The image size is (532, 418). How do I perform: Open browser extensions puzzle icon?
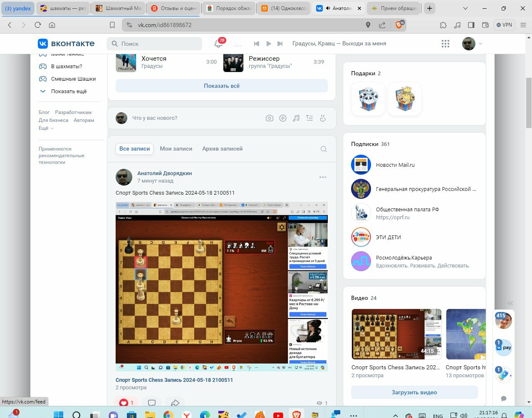[x=443, y=25]
